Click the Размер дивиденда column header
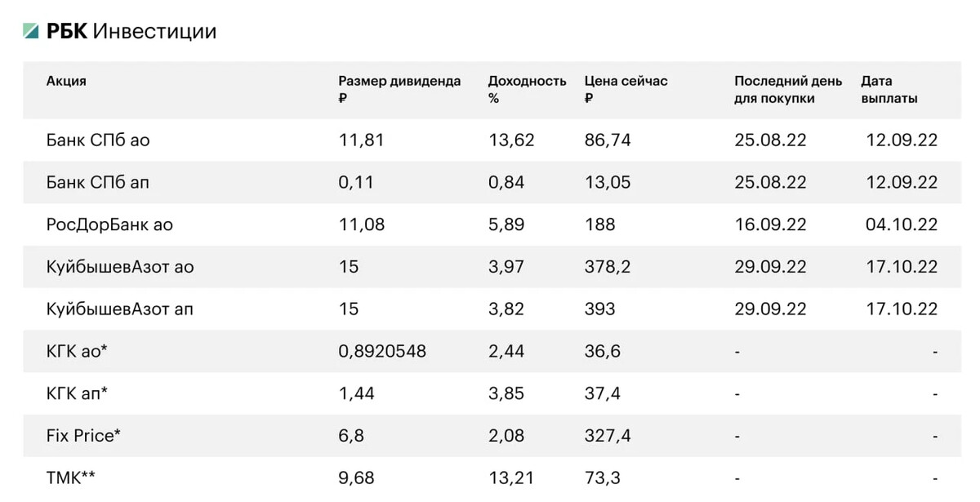980x502 pixels. pyautogui.click(x=399, y=90)
